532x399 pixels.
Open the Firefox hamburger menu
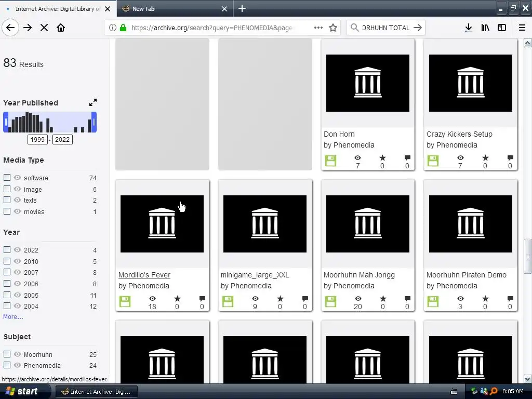[522, 28]
